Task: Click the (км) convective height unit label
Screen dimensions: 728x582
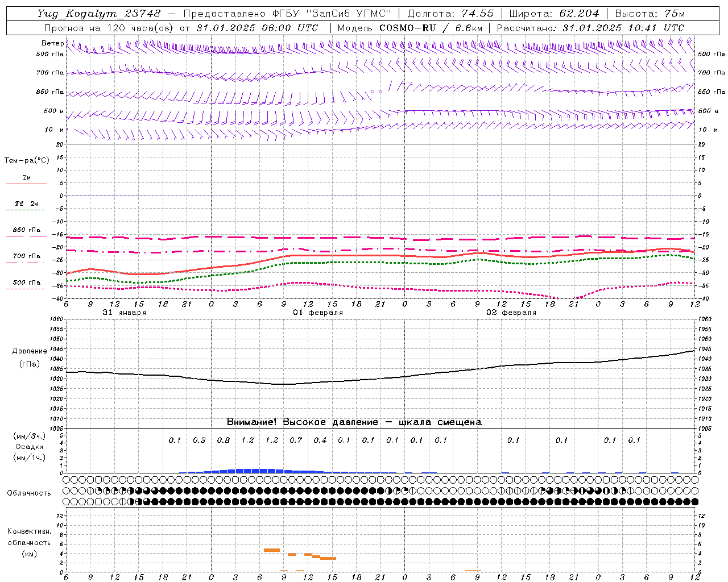Action: [30, 554]
